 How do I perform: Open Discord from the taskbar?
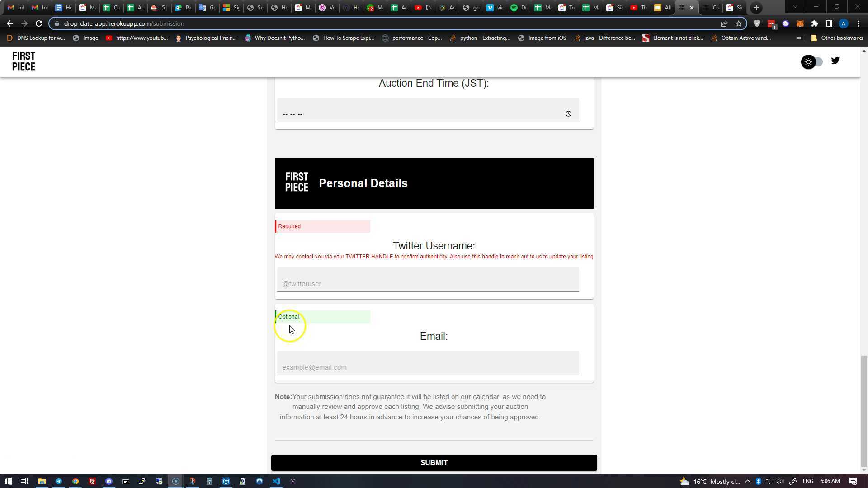tap(108, 481)
